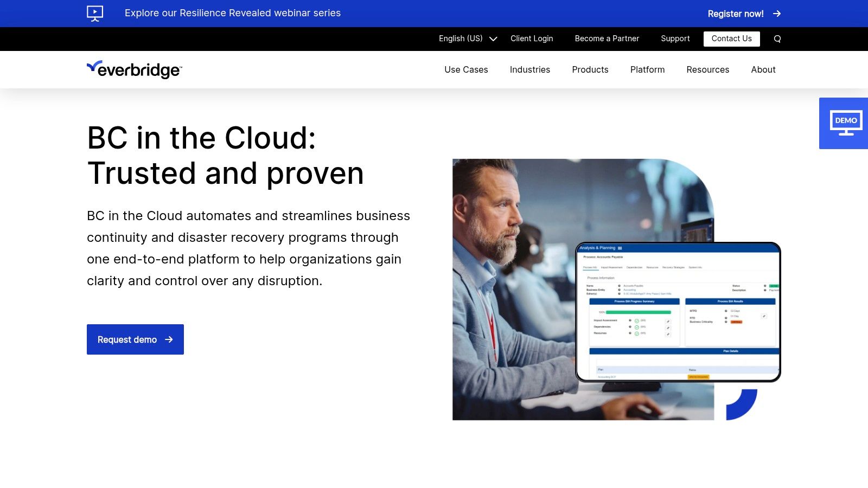Follow the Client Login link

532,38
